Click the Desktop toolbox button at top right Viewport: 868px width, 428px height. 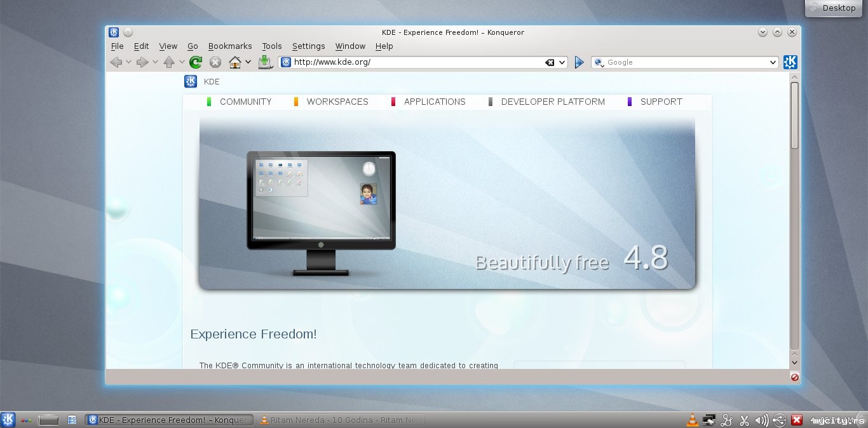pos(833,8)
